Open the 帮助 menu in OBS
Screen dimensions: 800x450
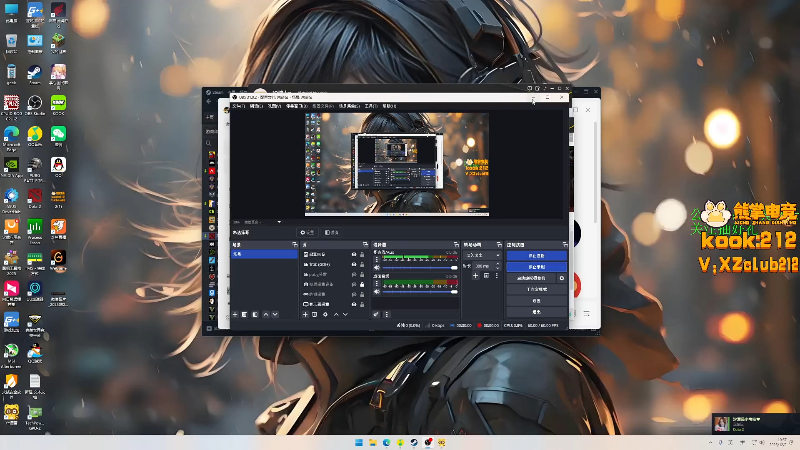coord(389,106)
